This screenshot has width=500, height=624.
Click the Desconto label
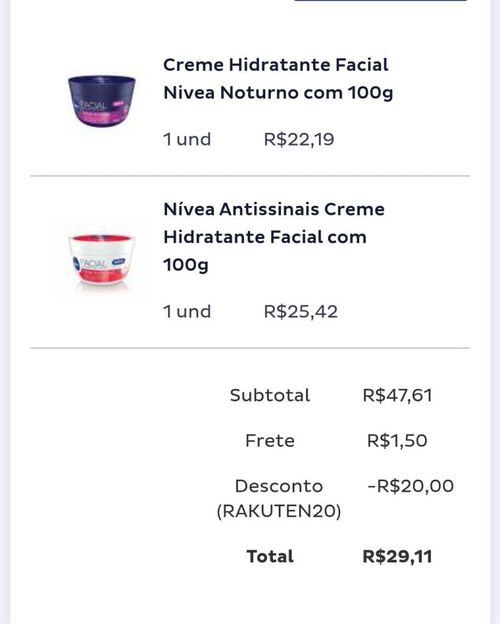pos(279,486)
